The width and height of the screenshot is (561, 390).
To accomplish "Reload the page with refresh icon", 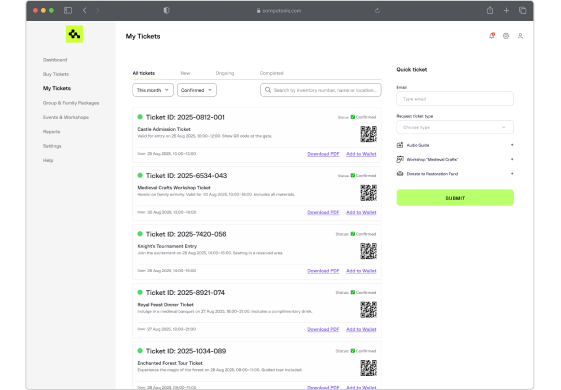I will (x=377, y=11).
